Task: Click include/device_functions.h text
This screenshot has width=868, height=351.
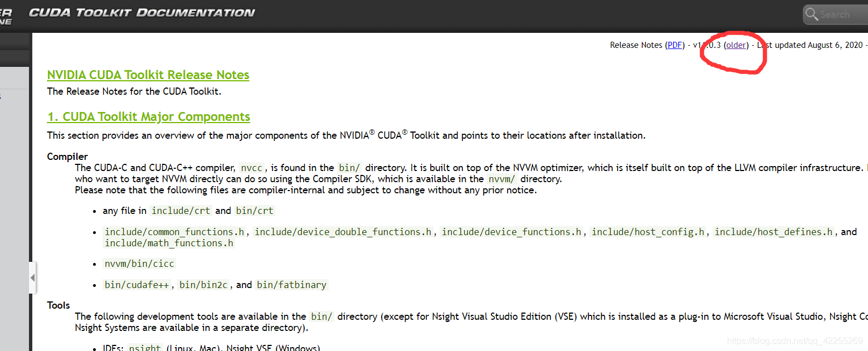Action: 512,232
